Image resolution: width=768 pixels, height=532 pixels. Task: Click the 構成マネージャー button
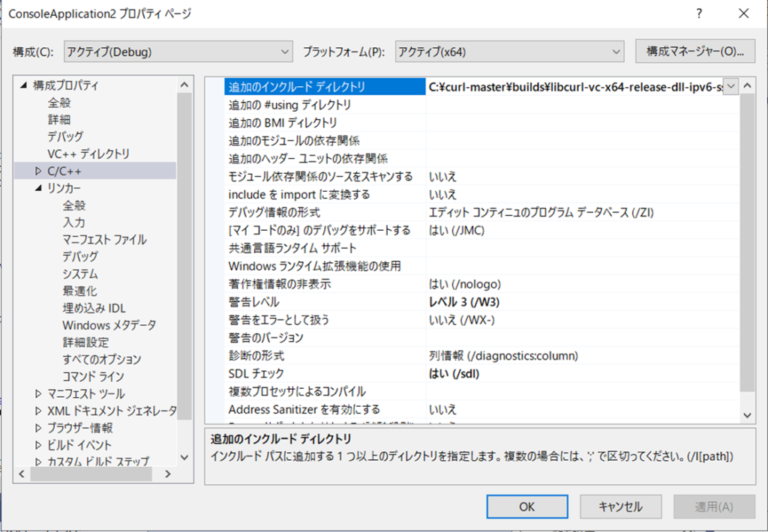(x=694, y=52)
